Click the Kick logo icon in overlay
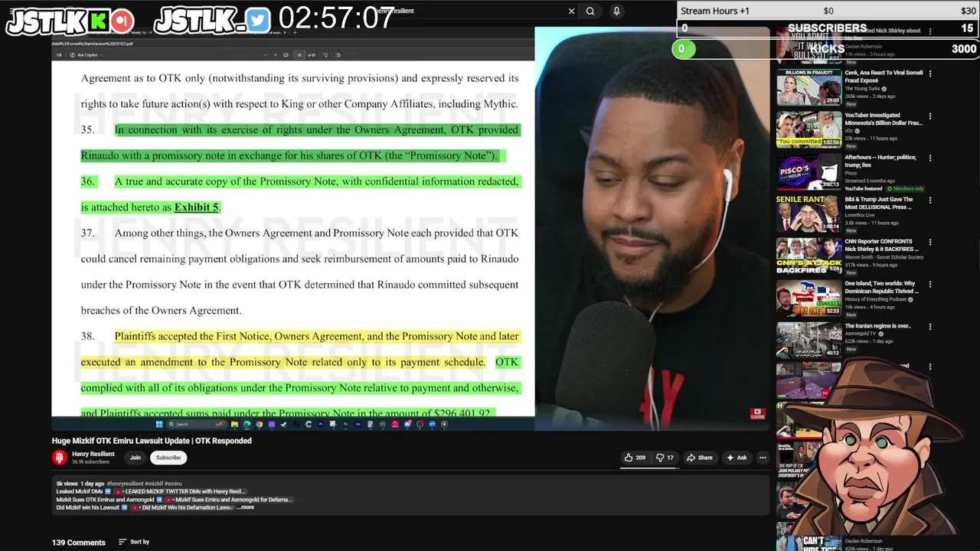This screenshot has width=980, height=551. [99, 21]
